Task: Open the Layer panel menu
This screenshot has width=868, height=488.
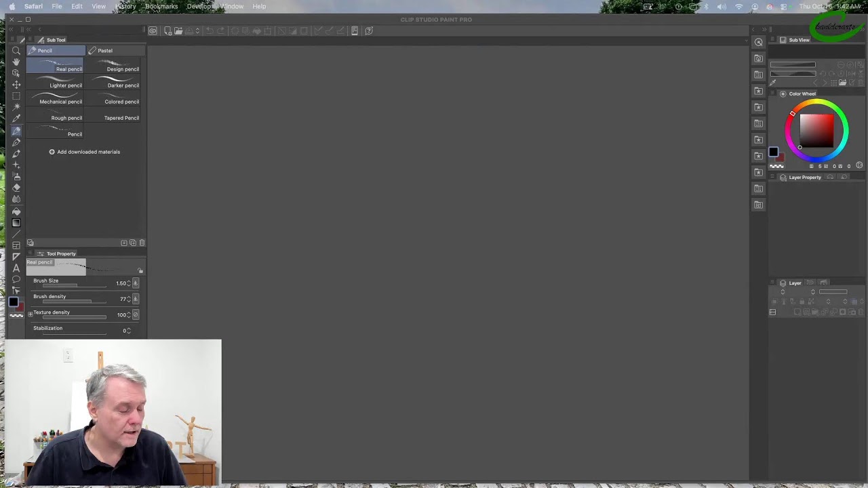Action: click(772, 283)
